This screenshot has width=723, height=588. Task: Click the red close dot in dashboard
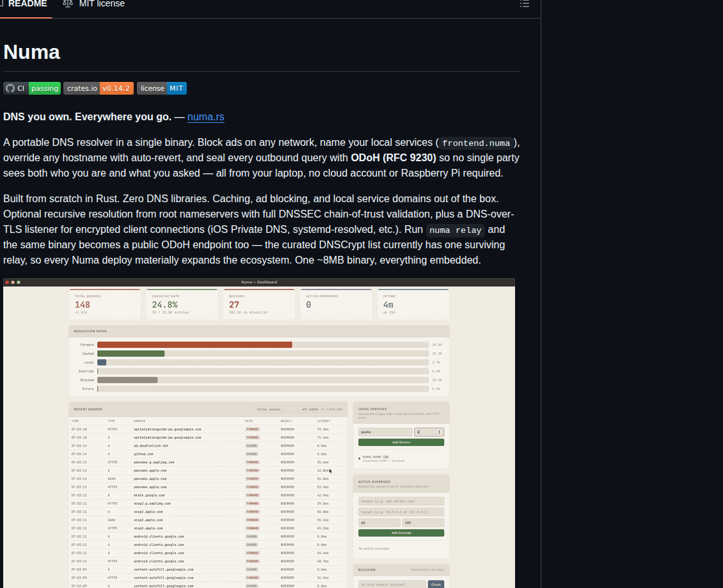click(8, 282)
